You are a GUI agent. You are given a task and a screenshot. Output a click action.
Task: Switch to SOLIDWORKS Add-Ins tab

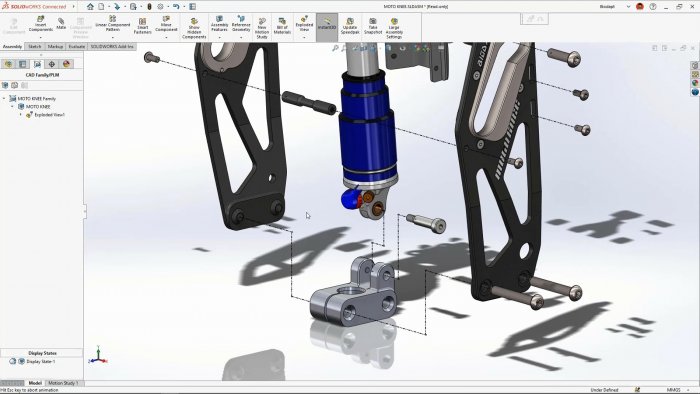tap(112, 46)
